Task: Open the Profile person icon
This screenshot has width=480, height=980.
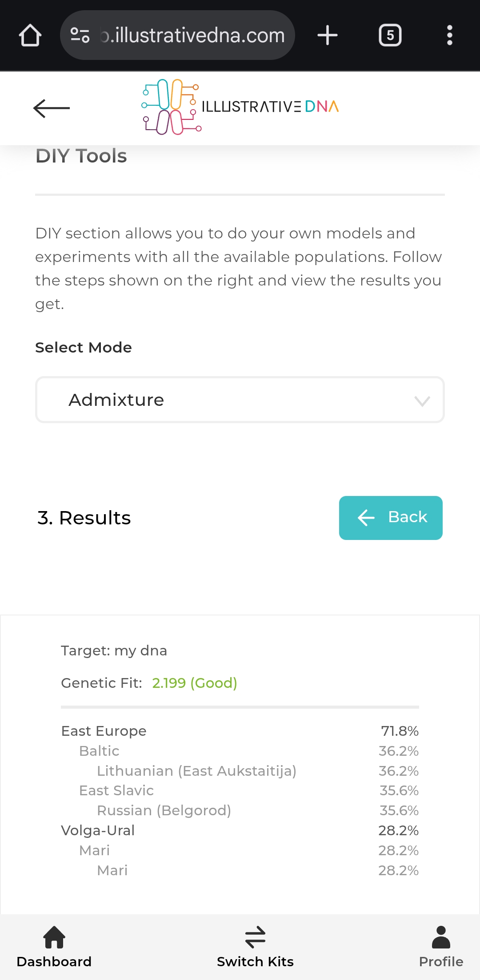Action: click(440, 937)
